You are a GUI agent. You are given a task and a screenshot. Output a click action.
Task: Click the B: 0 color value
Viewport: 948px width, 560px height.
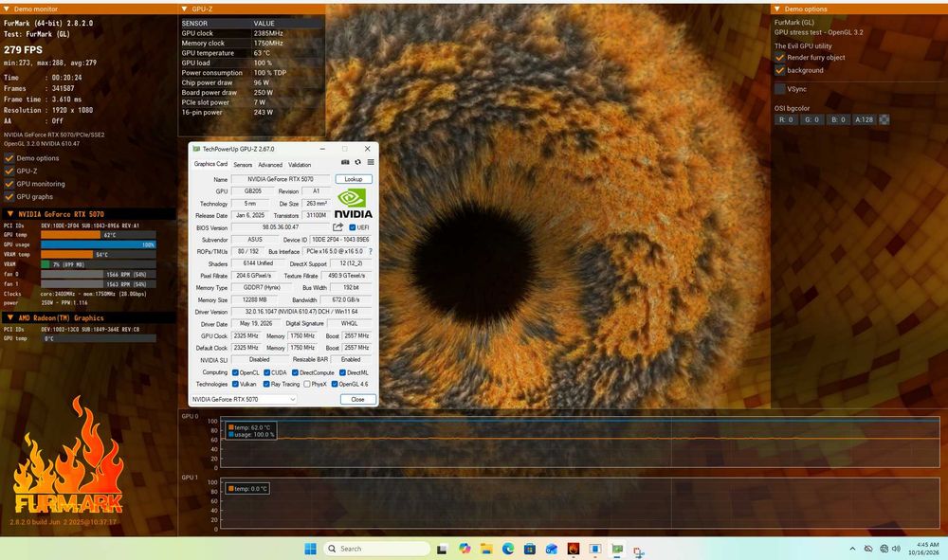(838, 119)
